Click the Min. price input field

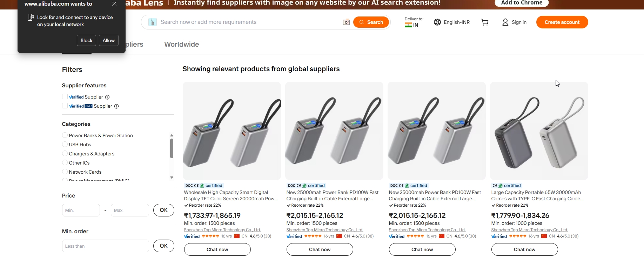click(x=81, y=210)
